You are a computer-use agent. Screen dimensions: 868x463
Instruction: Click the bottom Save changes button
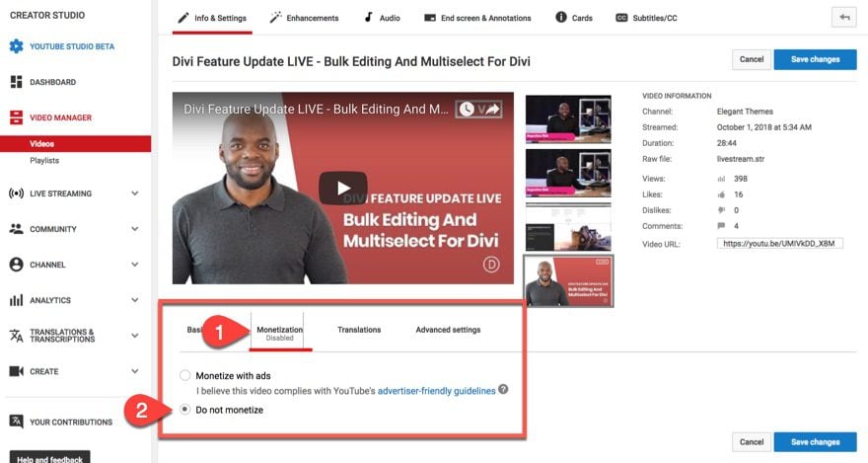tap(815, 442)
